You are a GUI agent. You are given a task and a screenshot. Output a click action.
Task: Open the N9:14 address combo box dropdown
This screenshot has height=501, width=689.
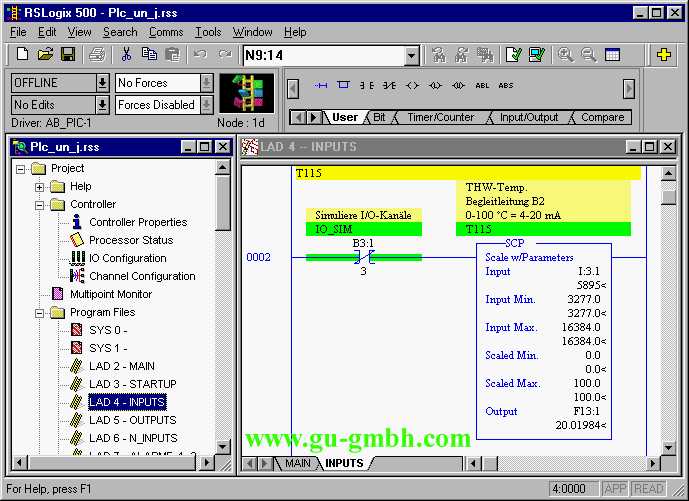click(411, 56)
